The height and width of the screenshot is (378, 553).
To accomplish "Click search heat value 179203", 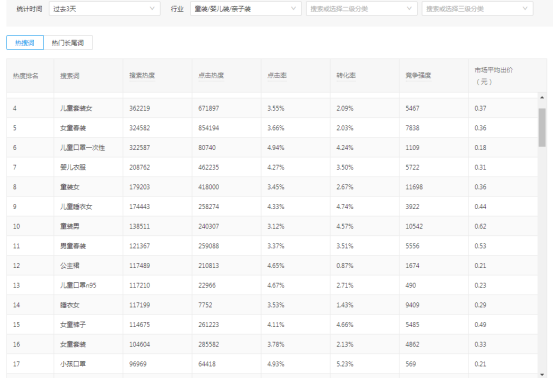I will [x=140, y=187].
